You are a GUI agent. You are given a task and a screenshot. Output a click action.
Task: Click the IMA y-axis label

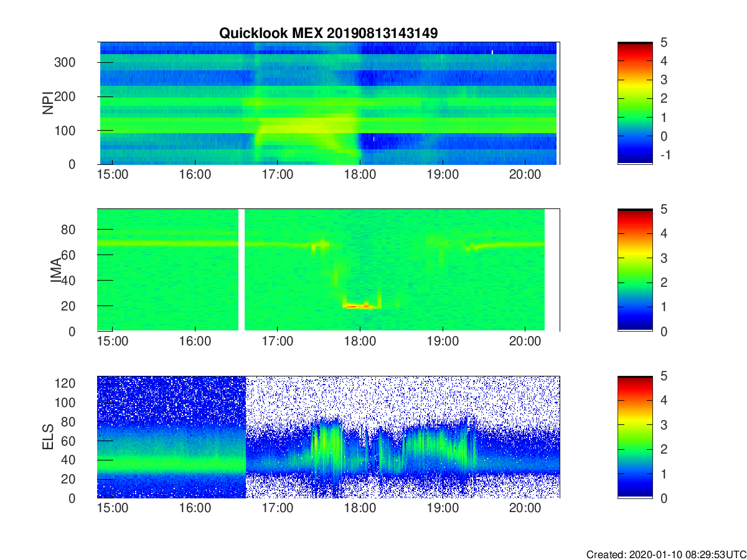click(x=57, y=270)
